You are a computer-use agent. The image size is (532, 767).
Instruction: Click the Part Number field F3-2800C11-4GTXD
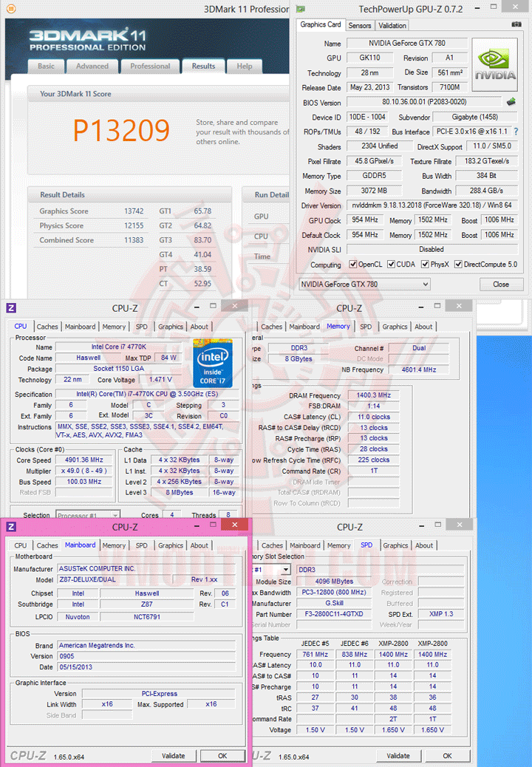click(x=334, y=614)
